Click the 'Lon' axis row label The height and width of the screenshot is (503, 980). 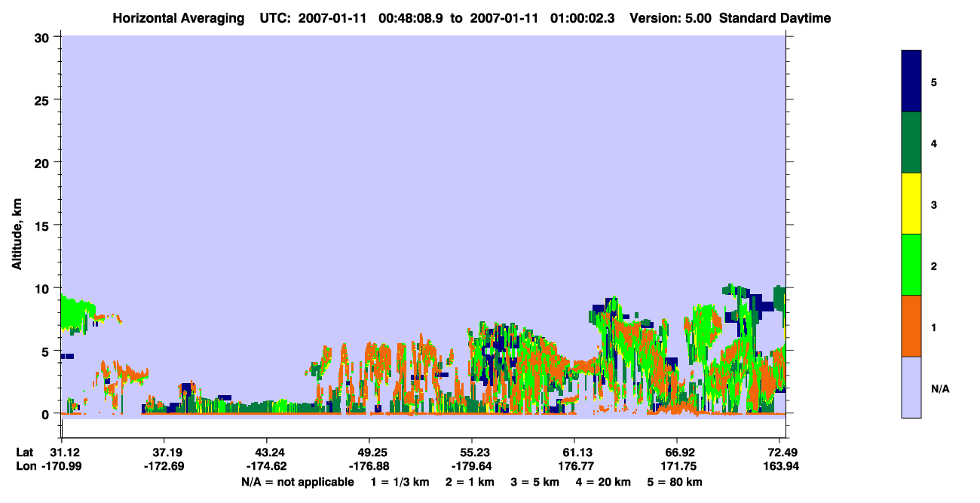tap(26, 466)
